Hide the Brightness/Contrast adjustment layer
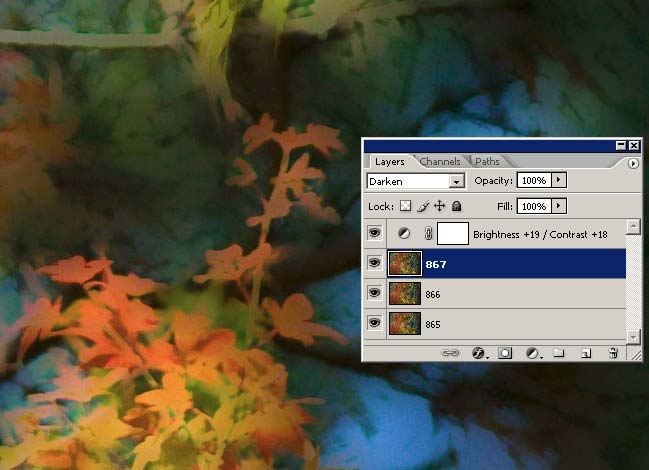 [374, 233]
